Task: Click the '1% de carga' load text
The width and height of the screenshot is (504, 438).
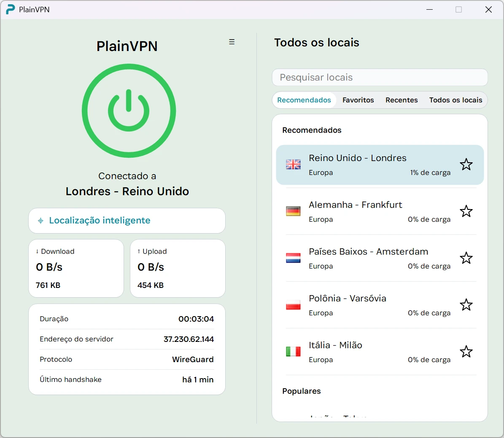Action: tap(430, 172)
